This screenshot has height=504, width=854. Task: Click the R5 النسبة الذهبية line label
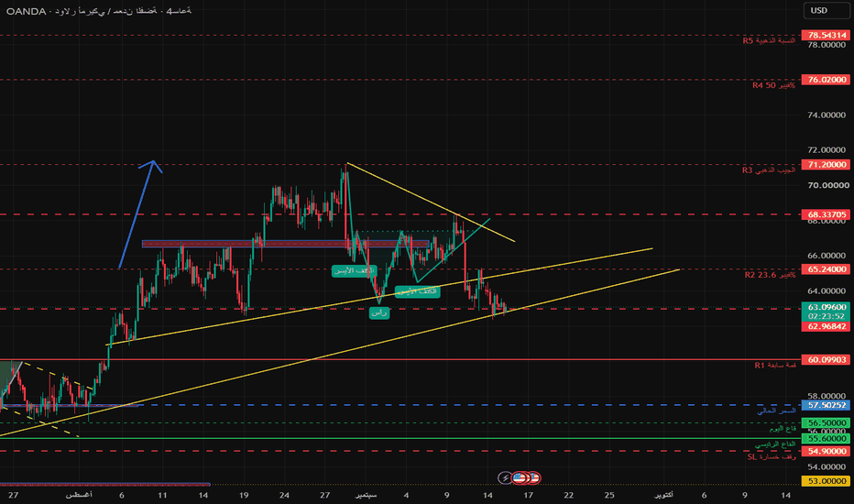[x=769, y=41]
